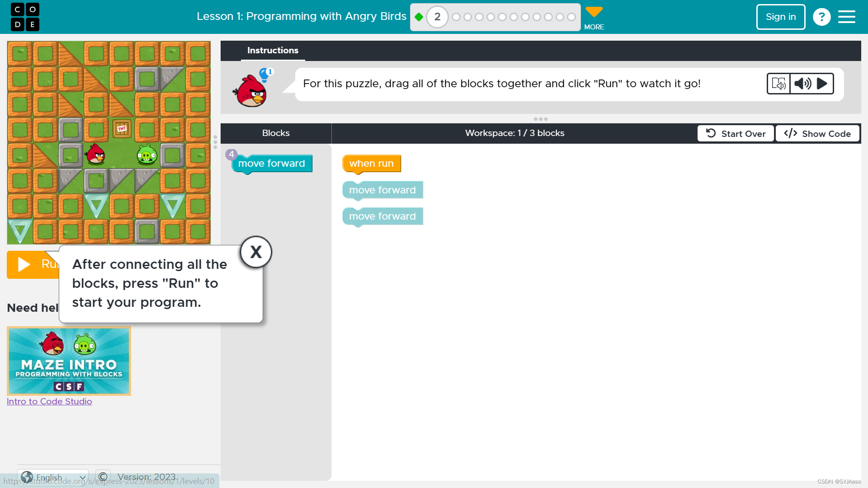Click the red bird hint lightbulb
This screenshot has width=868, height=488.
[x=264, y=75]
